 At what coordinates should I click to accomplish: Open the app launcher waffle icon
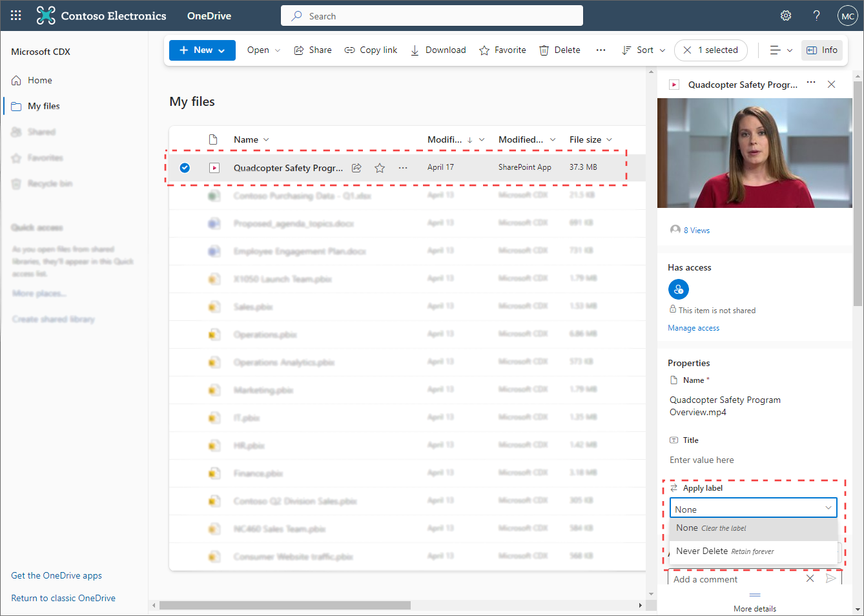pos(15,15)
